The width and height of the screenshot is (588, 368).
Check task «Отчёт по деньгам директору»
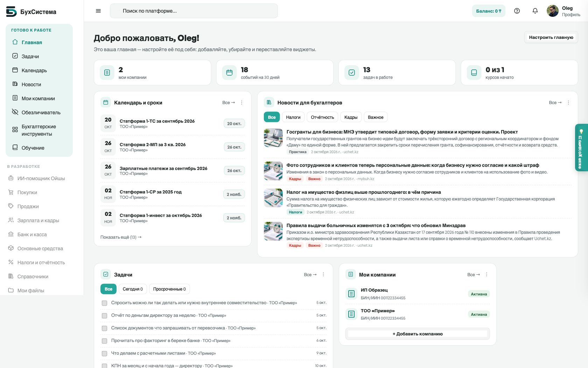tap(104, 316)
